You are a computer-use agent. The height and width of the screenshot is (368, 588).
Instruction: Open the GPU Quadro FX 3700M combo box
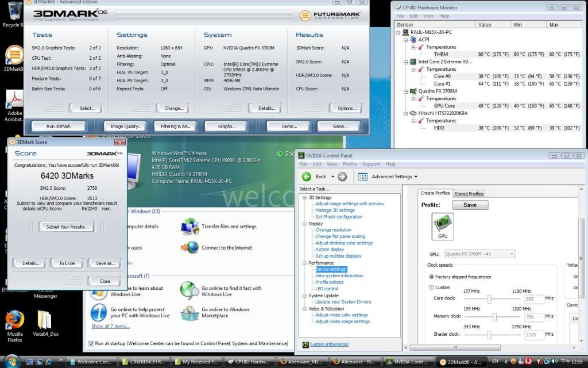[x=479, y=254]
